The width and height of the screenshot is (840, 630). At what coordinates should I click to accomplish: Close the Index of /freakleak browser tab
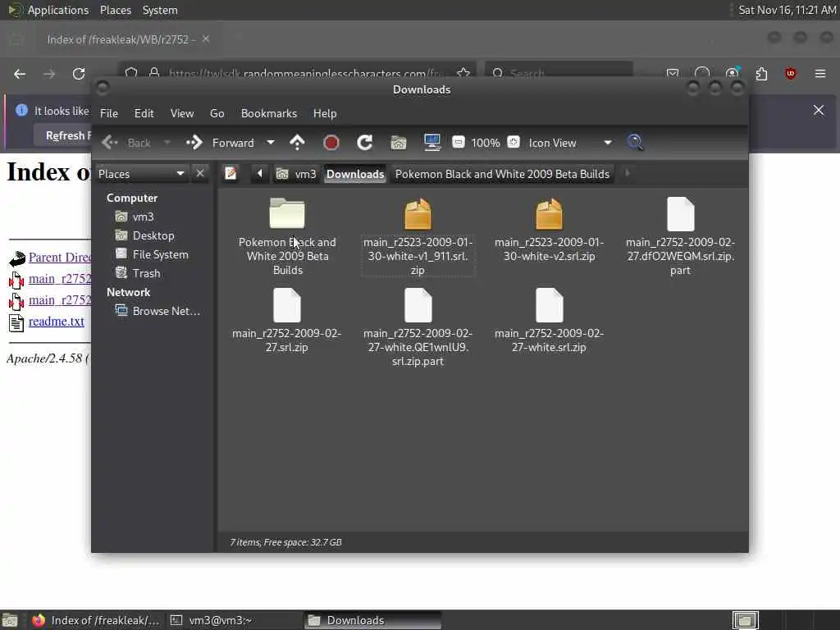[206, 39]
